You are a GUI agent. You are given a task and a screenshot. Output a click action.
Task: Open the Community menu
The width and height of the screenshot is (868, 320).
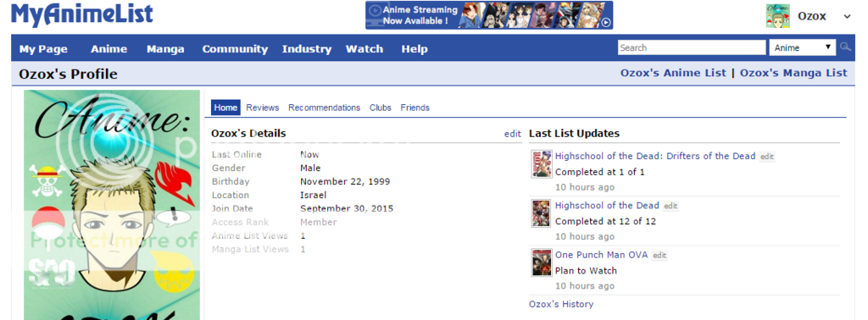(235, 48)
